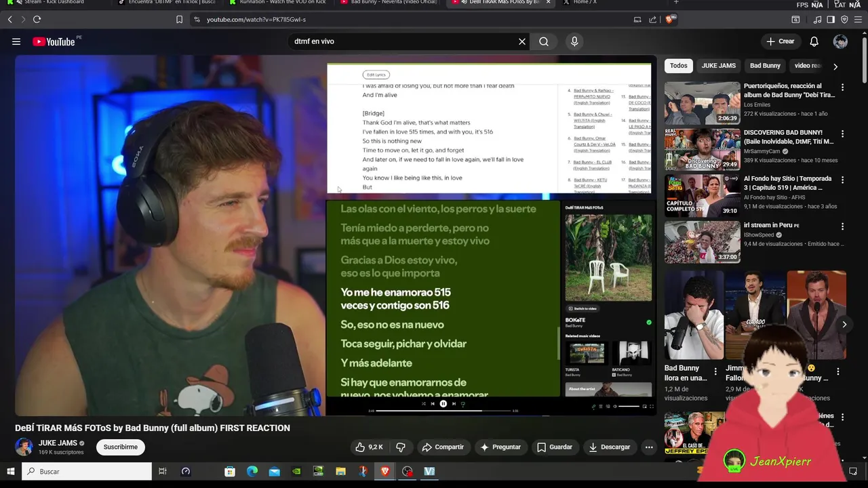868x488 pixels.
Task: Switch to the Kunnation Kick VOD tab
Action: 277,3
